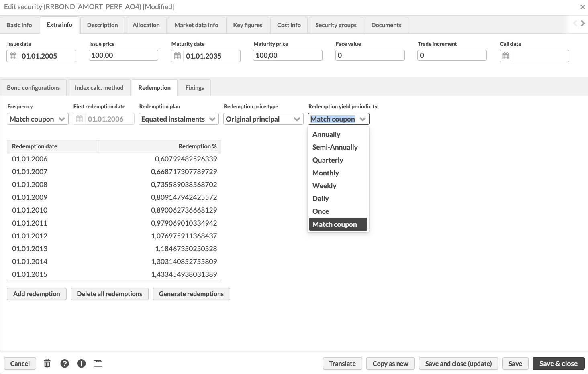
Task: Switch to the Extra info tab
Action: 59,25
